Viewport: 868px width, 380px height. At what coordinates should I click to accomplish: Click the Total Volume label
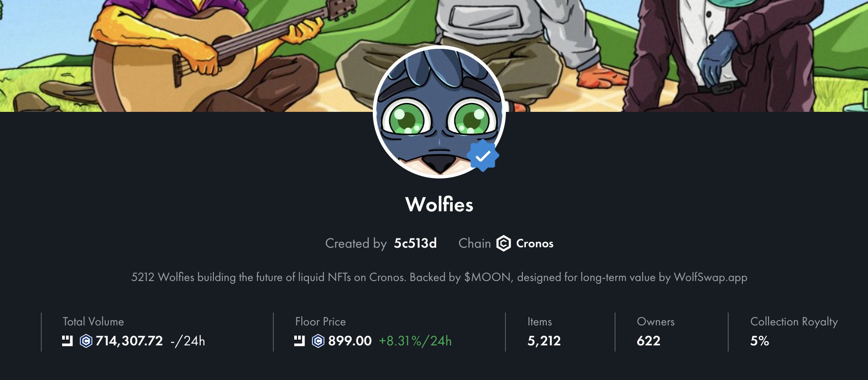[x=93, y=321]
